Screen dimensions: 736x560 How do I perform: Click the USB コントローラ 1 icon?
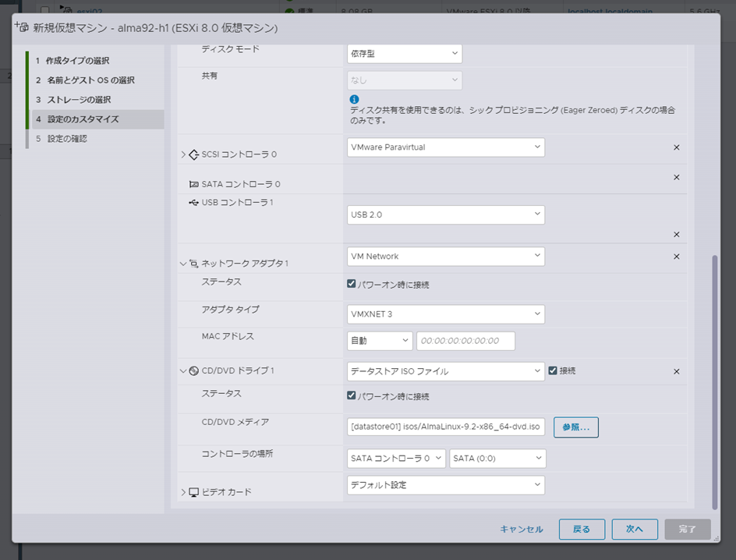pos(193,202)
